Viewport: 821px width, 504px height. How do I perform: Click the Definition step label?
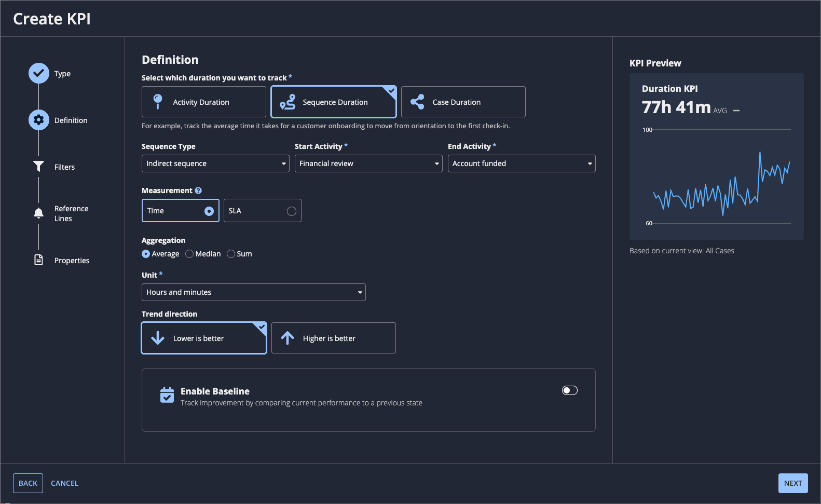coord(71,120)
